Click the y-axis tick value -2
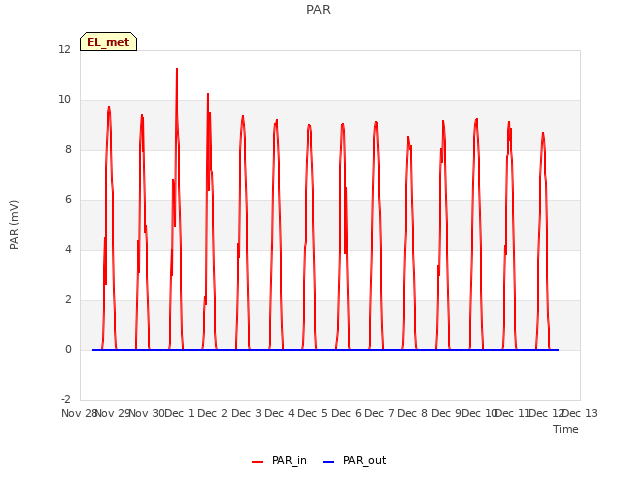The image size is (640, 480). click(x=66, y=399)
